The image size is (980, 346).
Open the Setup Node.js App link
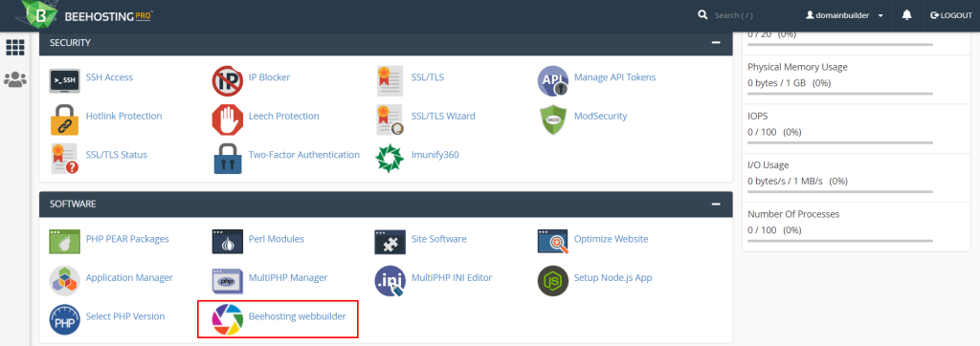pos(613,277)
